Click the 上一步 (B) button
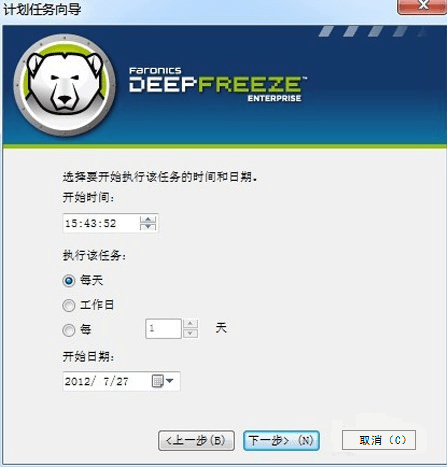 coord(196,440)
